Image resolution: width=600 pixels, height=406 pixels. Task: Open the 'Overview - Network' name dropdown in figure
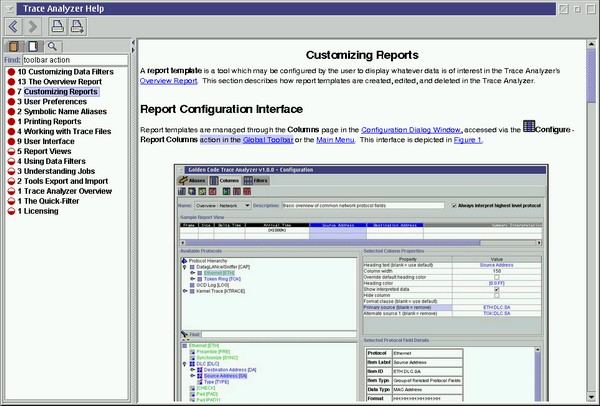223,205
